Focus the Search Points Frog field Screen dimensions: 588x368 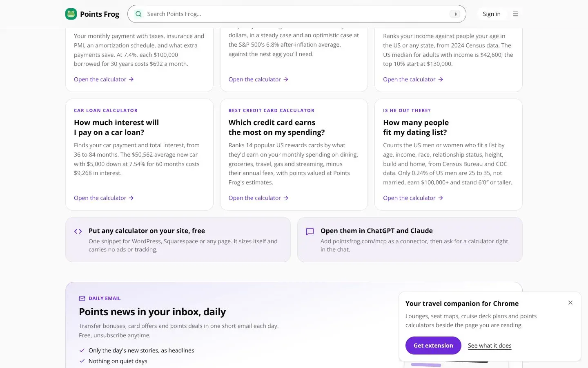297,14
